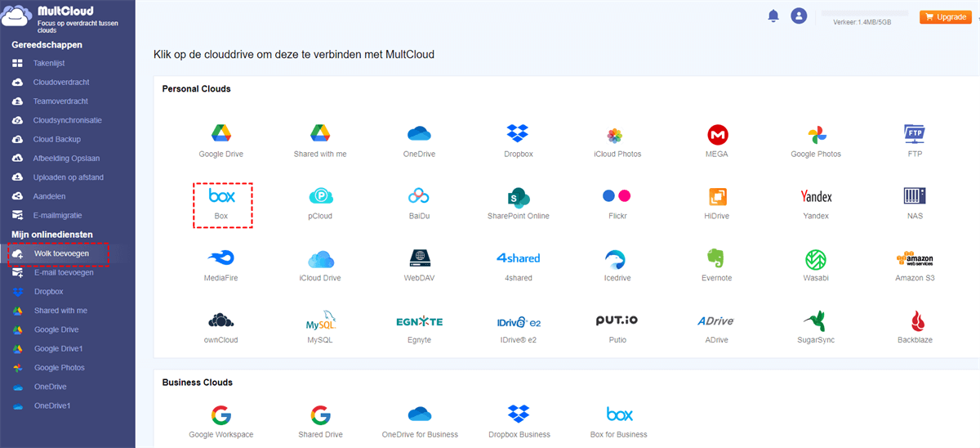The height and width of the screenshot is (448, 980).
Task: Select the MEGA cloud service icon
Action: 717,135
